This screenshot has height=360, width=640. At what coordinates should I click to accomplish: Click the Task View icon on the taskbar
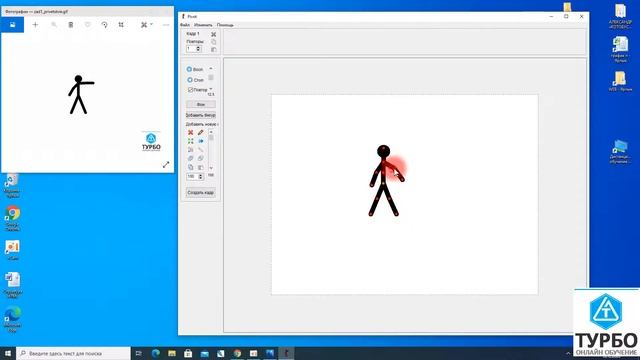pyautogui.click(x=139, y=353)
